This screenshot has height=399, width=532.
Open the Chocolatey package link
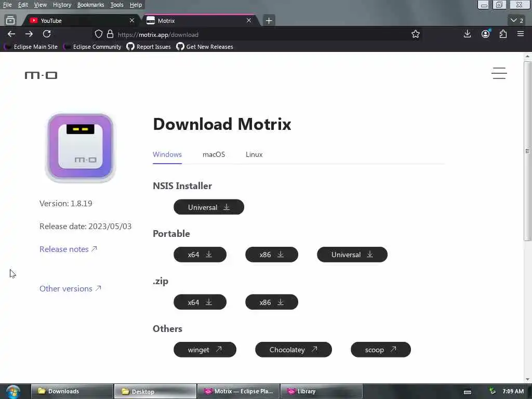[x=294, y=350]
